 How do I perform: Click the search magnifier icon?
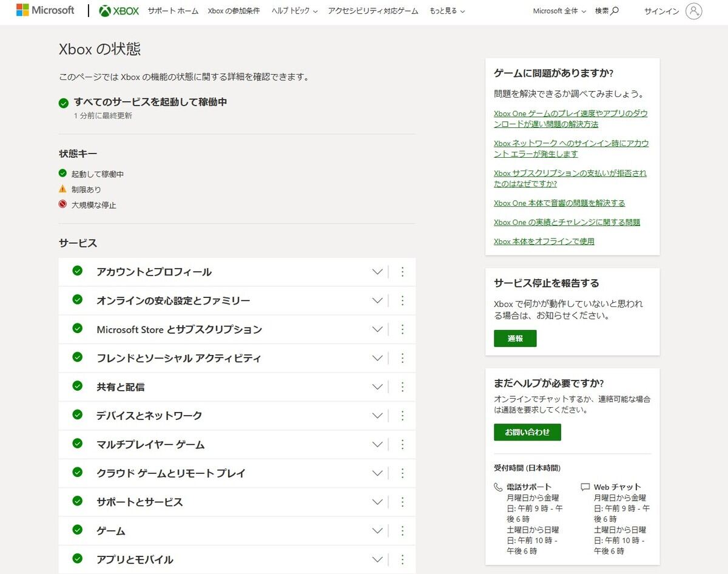coord(615,11)
